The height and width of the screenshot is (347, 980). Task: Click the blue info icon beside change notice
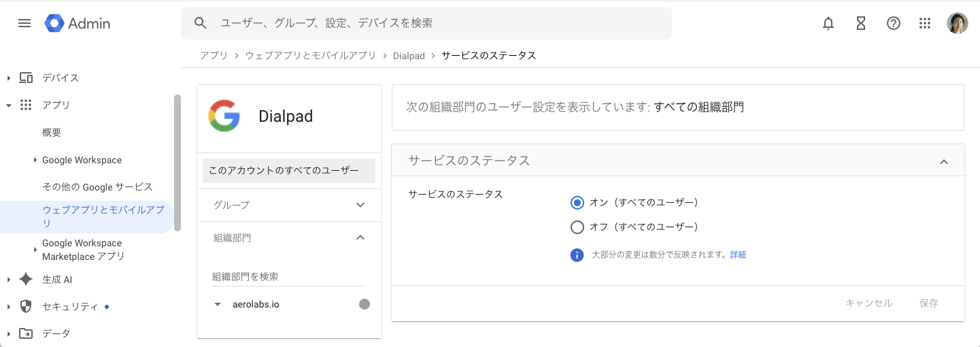tap(577, 255)
